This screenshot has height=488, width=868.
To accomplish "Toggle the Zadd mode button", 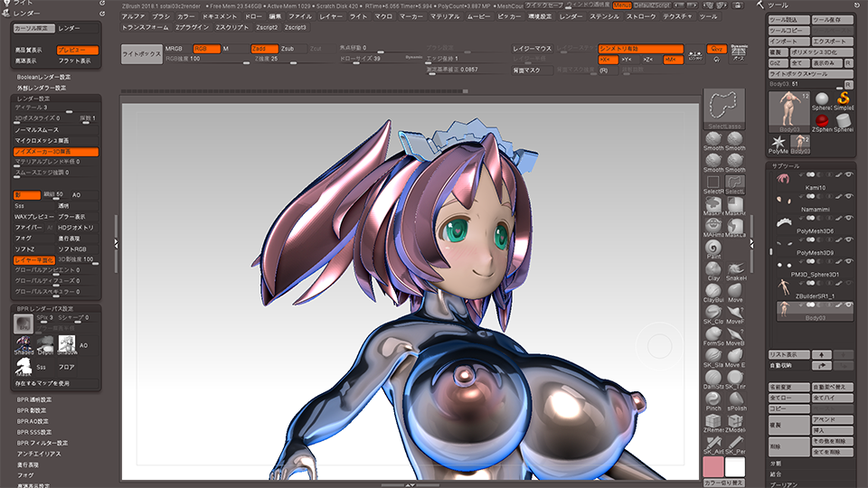I will [x=264, y=49].
